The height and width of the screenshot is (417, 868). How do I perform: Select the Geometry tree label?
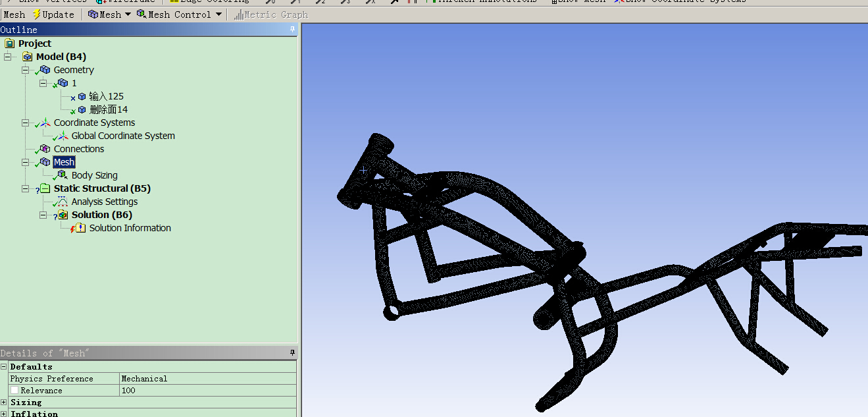click(x=74, y=70)
